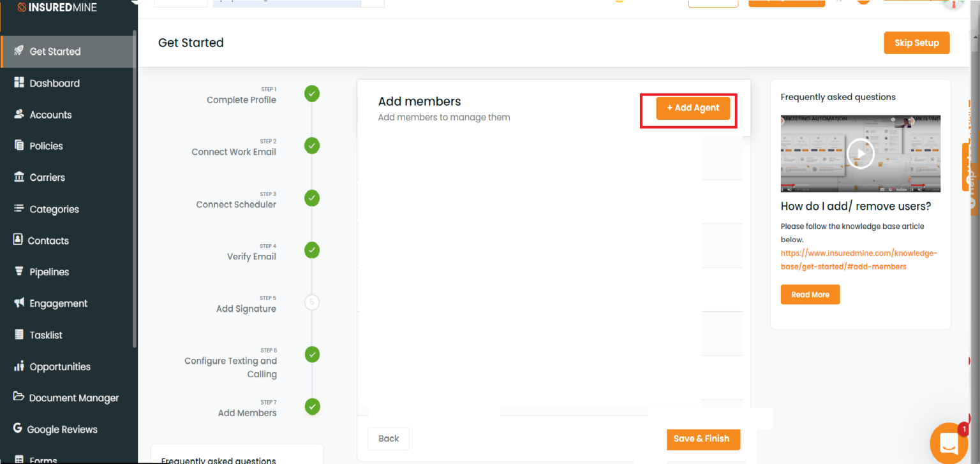Screen dimensions: 980x464
Task: Select Get Started in the sidebar
Action: click(x=55, y=51)
